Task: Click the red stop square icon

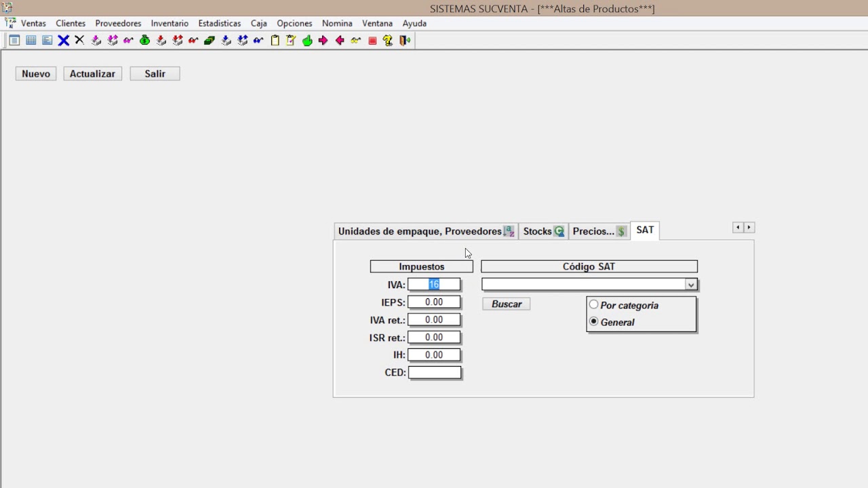Action: (x=372, y=41)
